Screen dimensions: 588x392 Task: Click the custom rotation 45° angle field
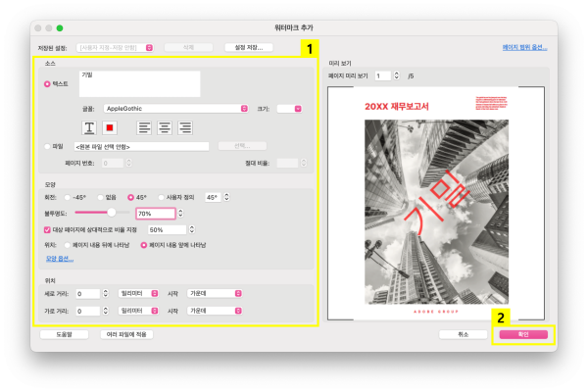[x=213, y=197]
